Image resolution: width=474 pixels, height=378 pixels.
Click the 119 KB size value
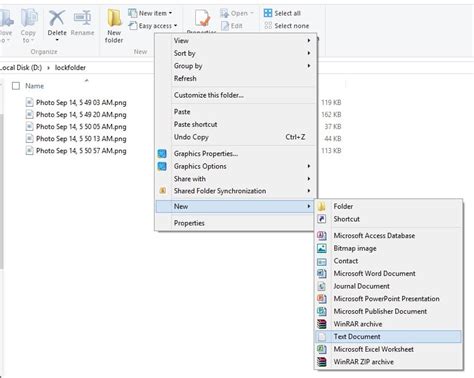331,102
